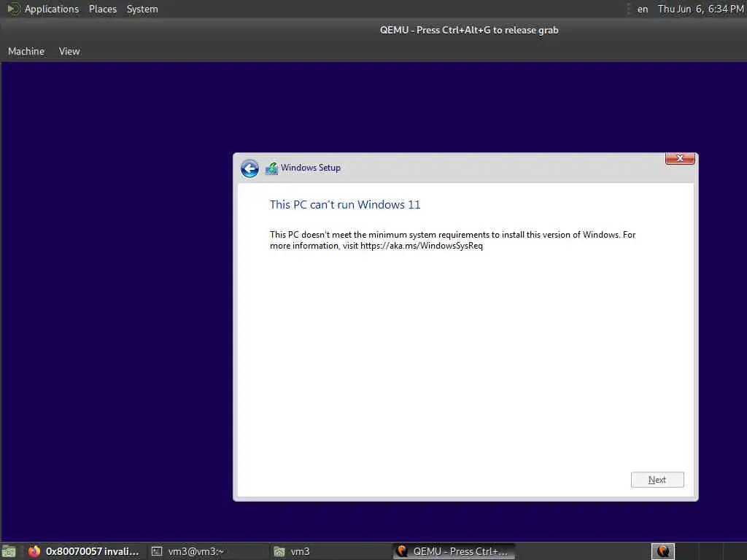
Task: Click the Windows Setup installer icon
Action: coord(271,168)
